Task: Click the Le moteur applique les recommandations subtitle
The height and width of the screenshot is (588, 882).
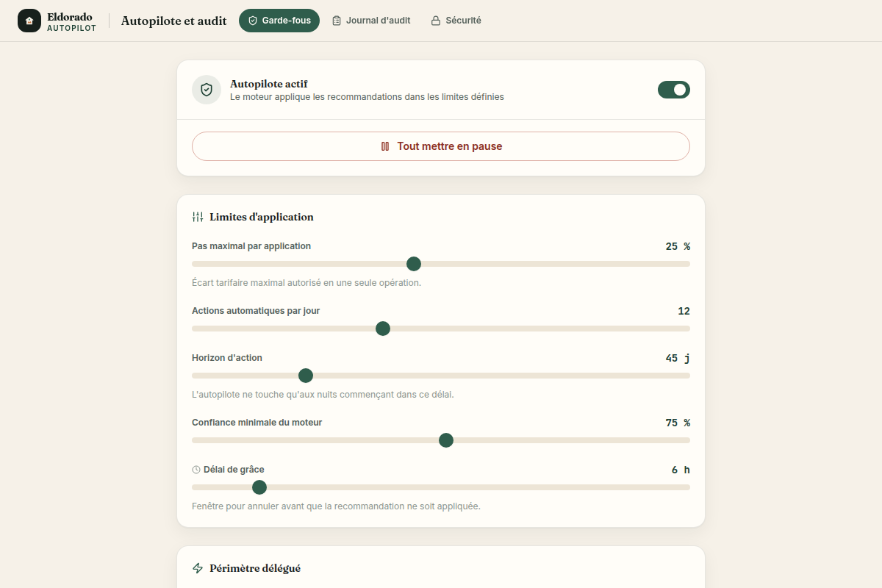Action: [x=367, y=97]
